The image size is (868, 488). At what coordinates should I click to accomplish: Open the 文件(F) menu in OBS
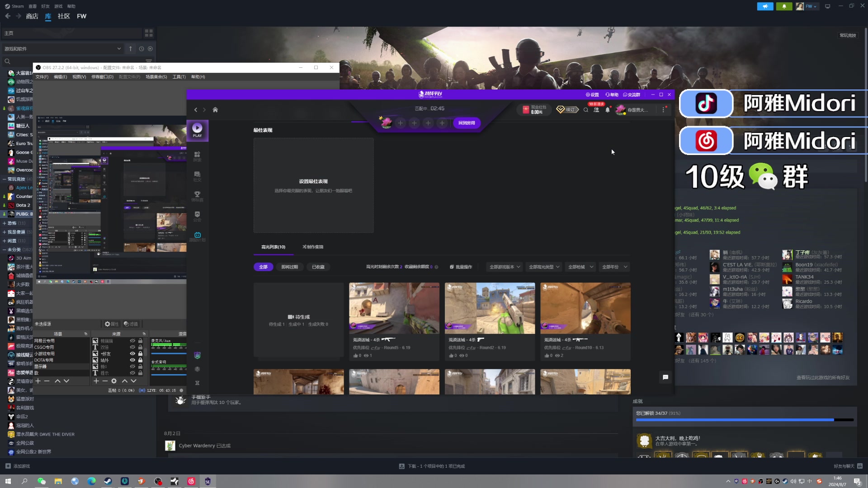pyautogui.click(x=42, y=77)
